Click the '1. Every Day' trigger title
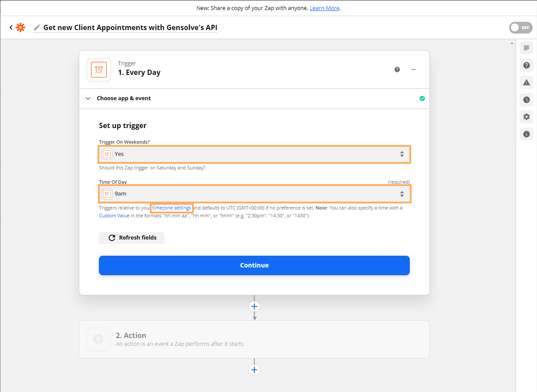Viewport: 537px width, 392px height. click(139, 73)
